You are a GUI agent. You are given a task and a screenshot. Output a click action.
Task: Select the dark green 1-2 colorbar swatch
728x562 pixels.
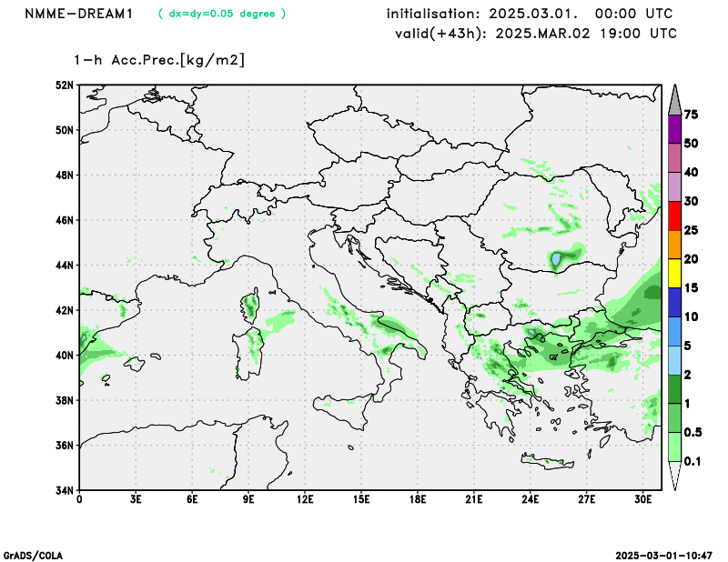(x=674, y=389)
